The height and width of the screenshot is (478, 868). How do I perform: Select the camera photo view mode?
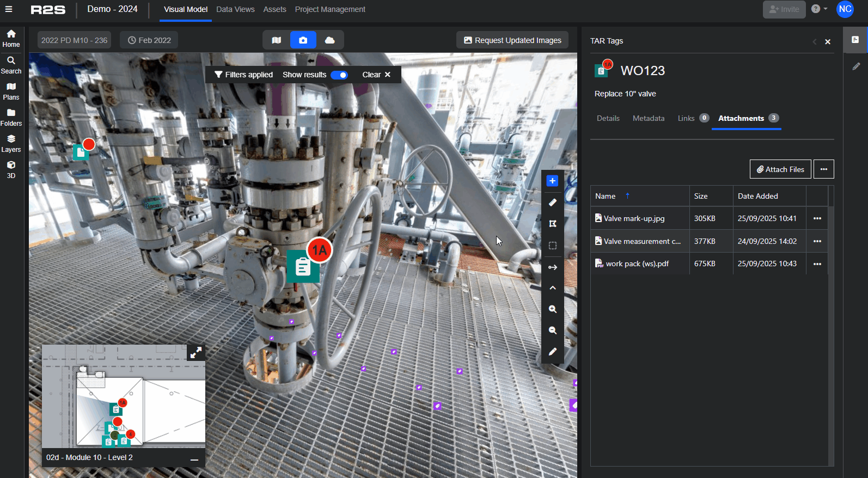pos(303,40)
